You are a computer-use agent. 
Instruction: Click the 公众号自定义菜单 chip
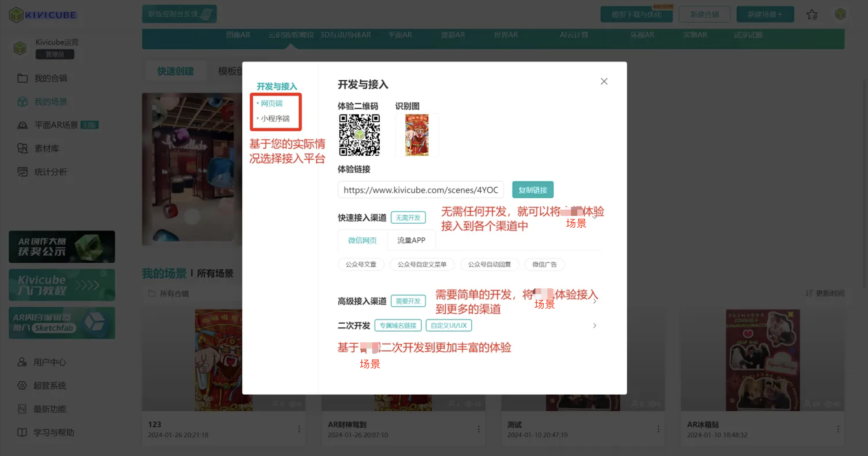point(422,264)
